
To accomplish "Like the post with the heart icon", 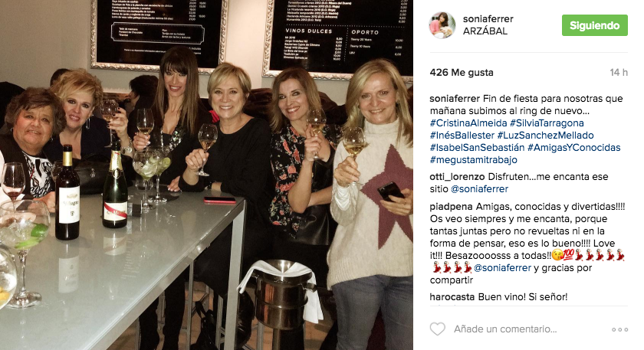I will click(x=438, y=329).
